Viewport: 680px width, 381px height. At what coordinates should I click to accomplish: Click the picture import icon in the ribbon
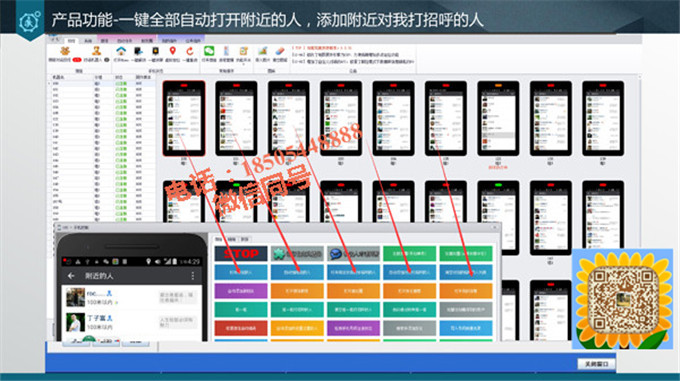tap(262, 52)
